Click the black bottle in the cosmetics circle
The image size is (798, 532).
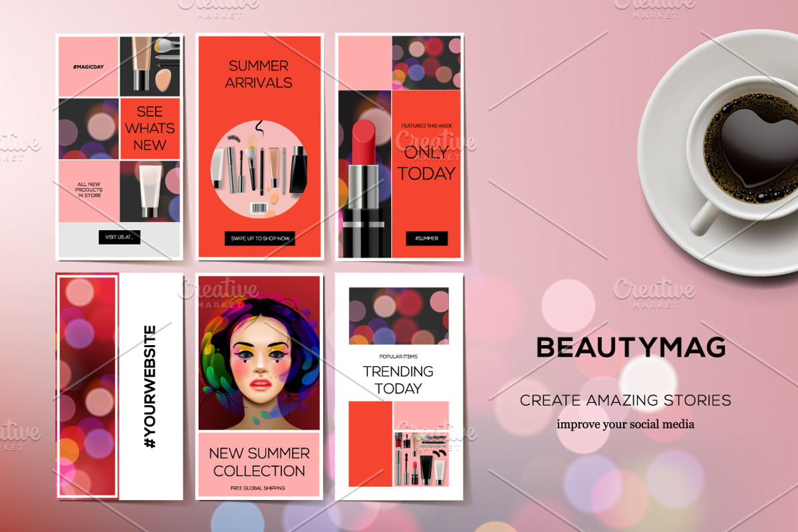click(298, 170)
